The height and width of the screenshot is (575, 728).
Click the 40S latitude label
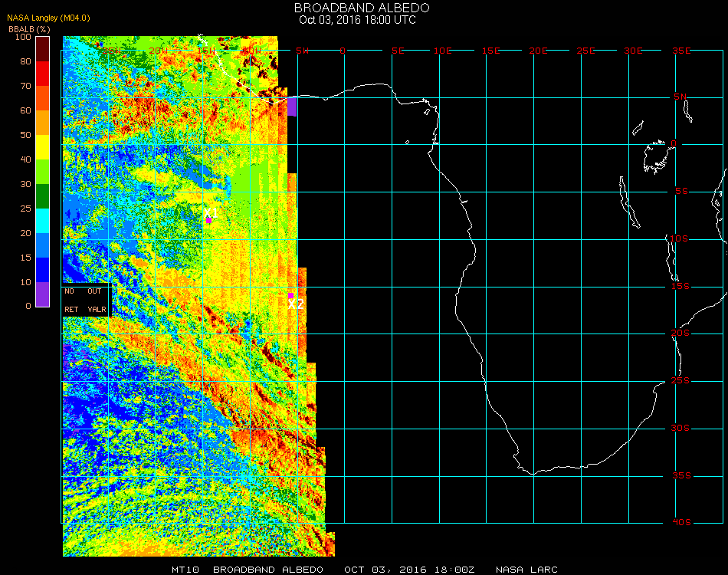pos(681,522)
